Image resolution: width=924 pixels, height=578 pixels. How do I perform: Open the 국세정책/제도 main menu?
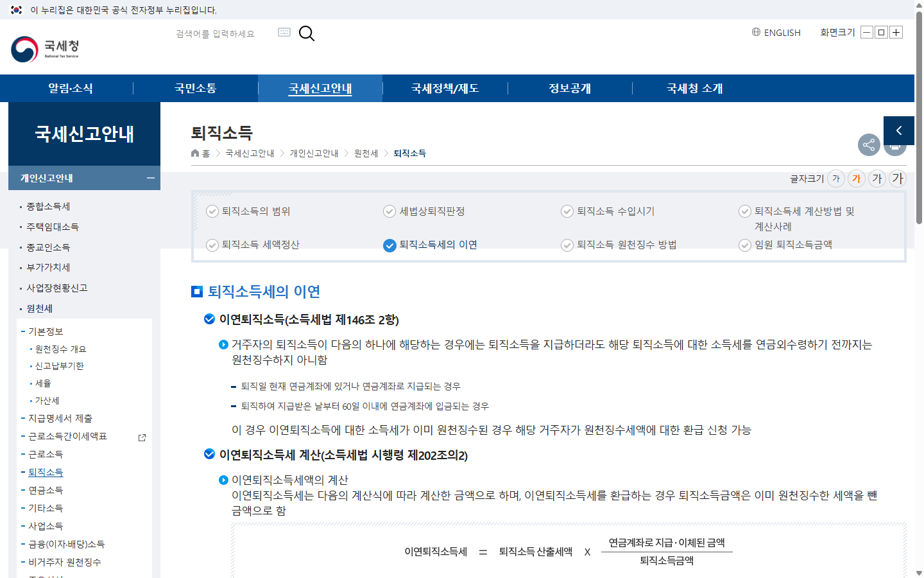pos(445,88)
